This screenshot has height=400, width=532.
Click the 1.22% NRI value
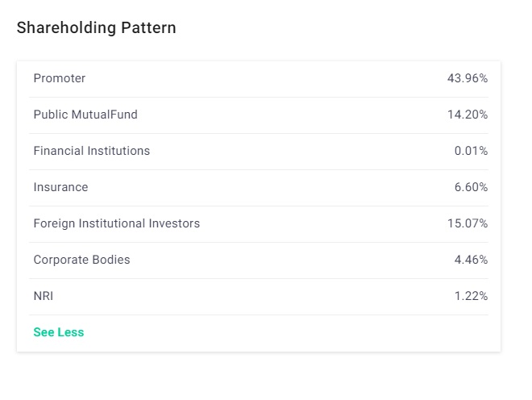pyautogui.click(x=471, y=296)
